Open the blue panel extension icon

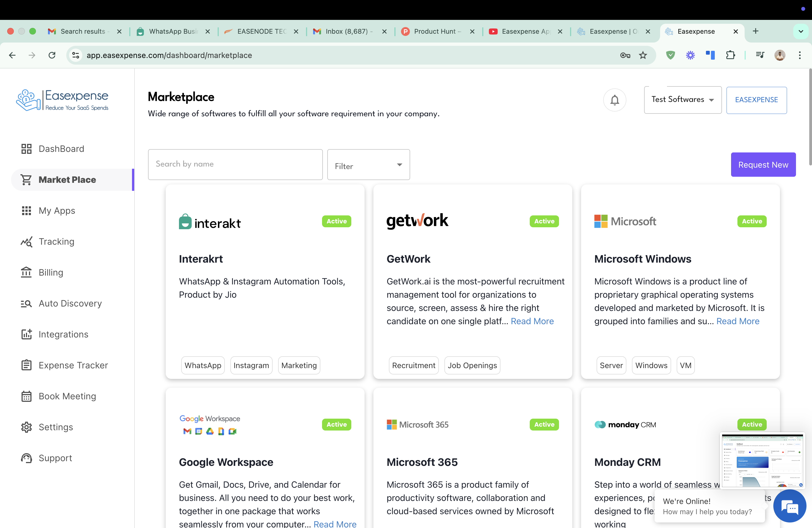pos(710,55)
